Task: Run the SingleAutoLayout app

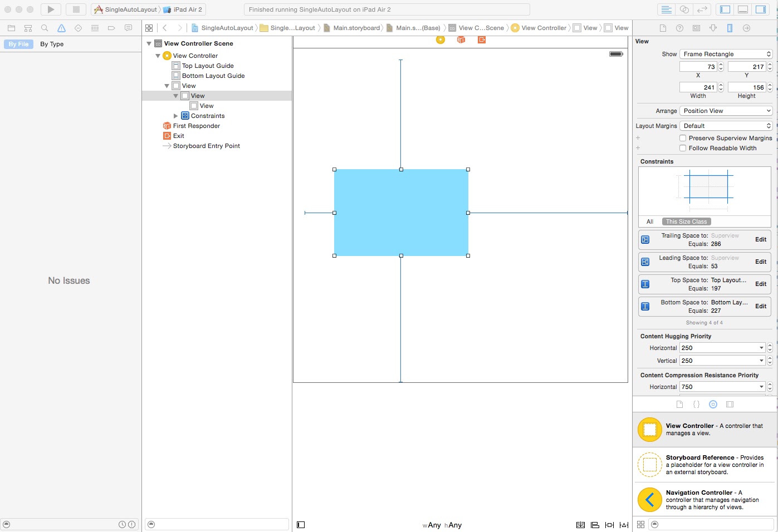Action: [50, 9]
